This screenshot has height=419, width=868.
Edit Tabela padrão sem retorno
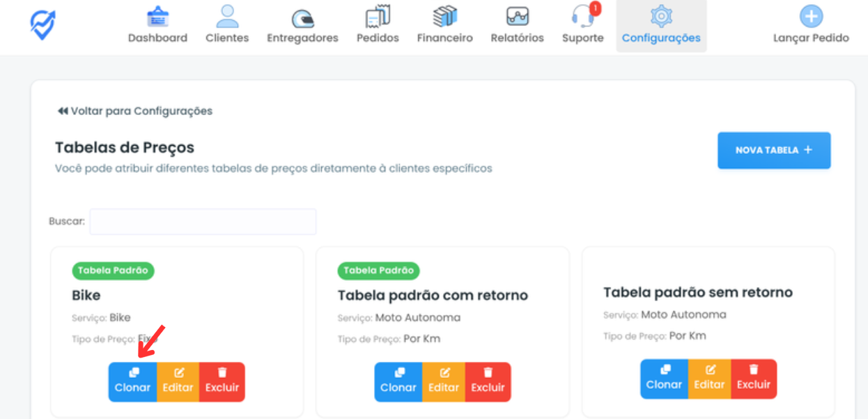[x=709, y=379]
